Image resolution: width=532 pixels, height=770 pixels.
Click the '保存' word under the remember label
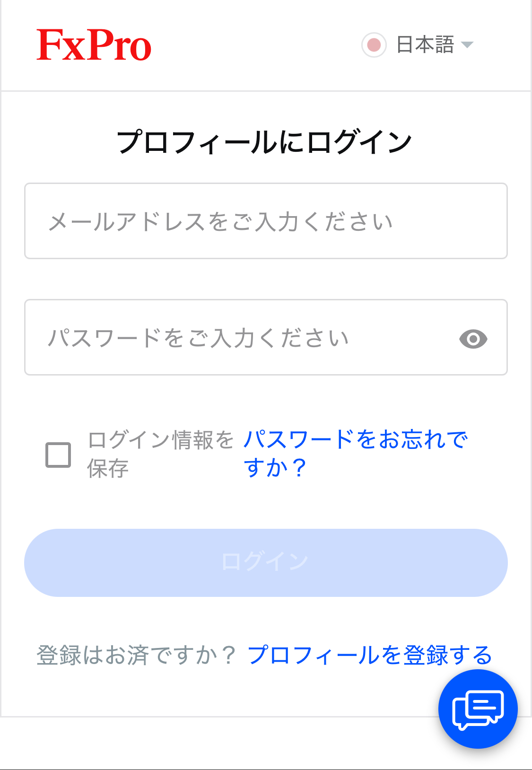coord(108,469)
